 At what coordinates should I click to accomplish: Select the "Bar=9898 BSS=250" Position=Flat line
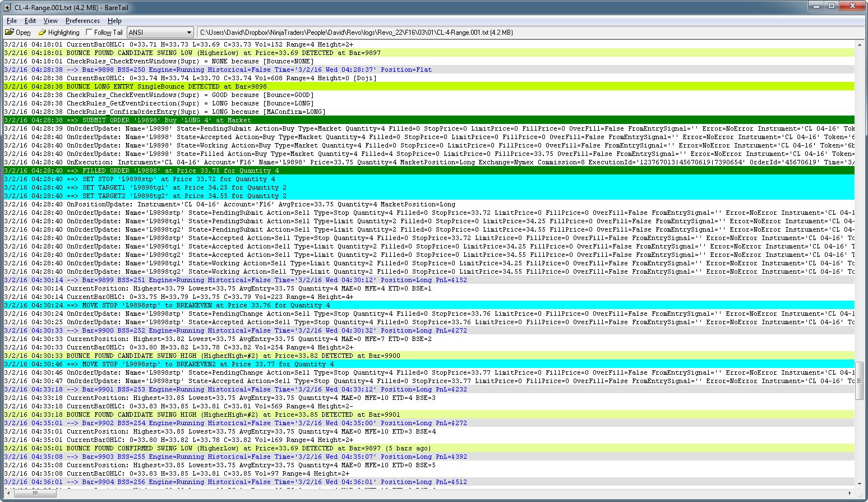(x=429, y=70)
